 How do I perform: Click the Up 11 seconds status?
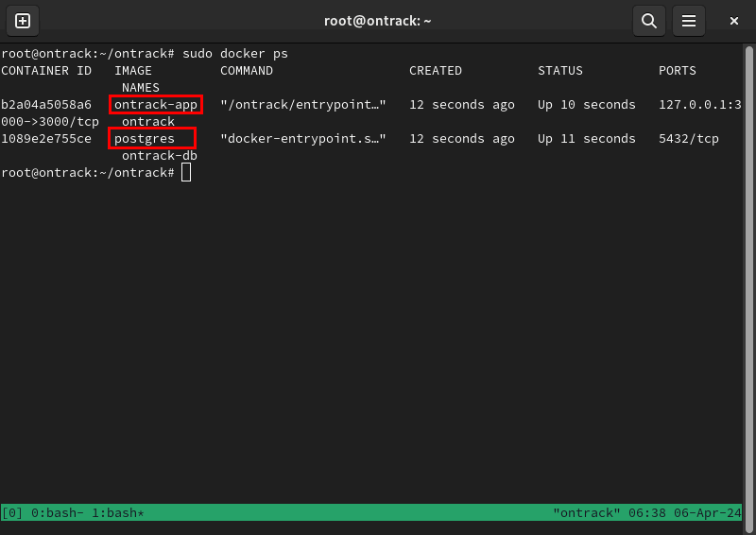click(x=587, y=138)
